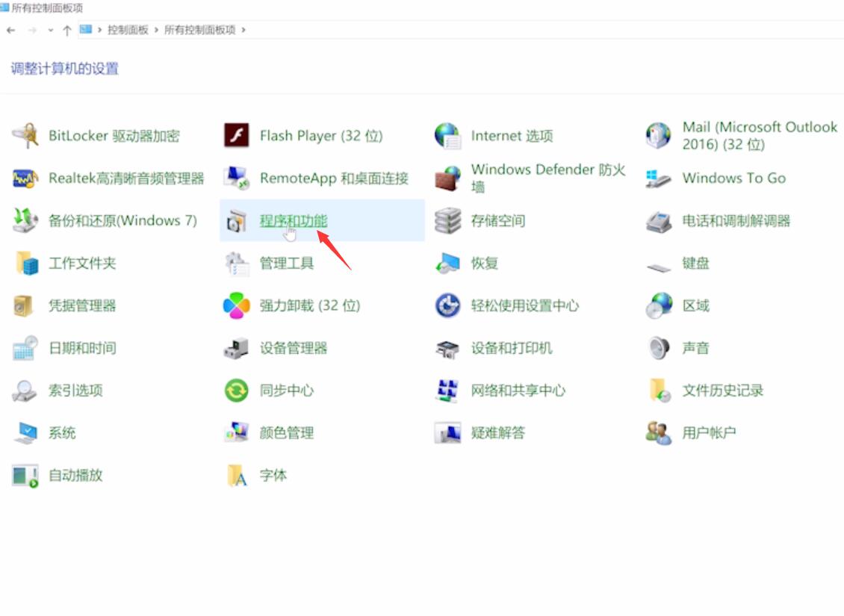844x616 pixels.
Task: Open the 网络和共享中心 link
Action: tap(518, 391)
